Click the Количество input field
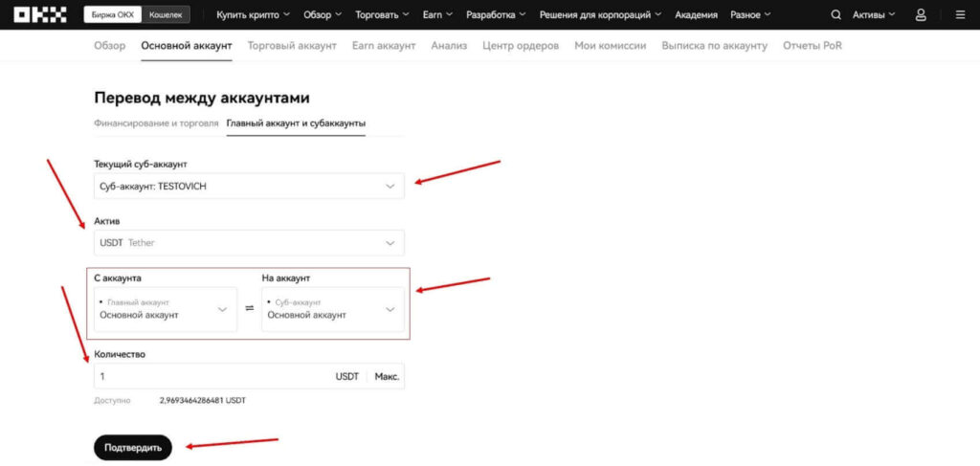The image size is (980, 466). 211,376
